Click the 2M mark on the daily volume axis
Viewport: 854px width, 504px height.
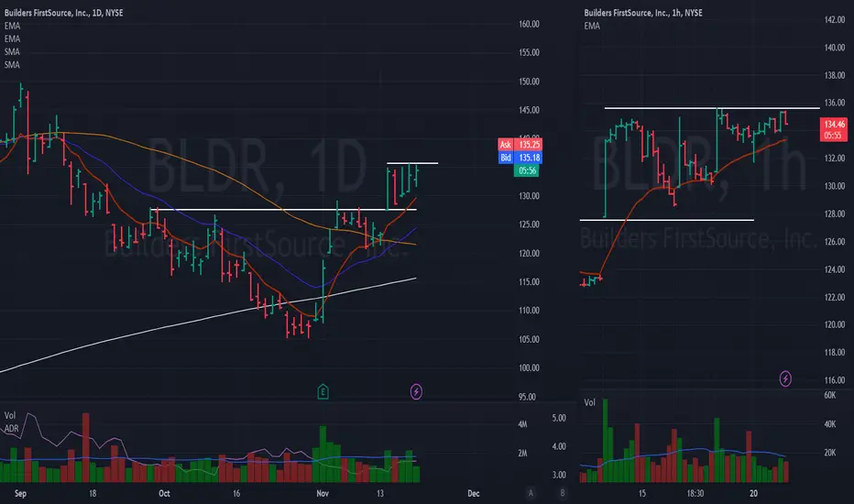522,453
